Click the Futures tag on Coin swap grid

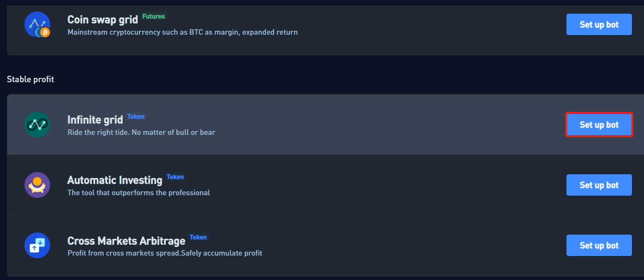[153, 16]
